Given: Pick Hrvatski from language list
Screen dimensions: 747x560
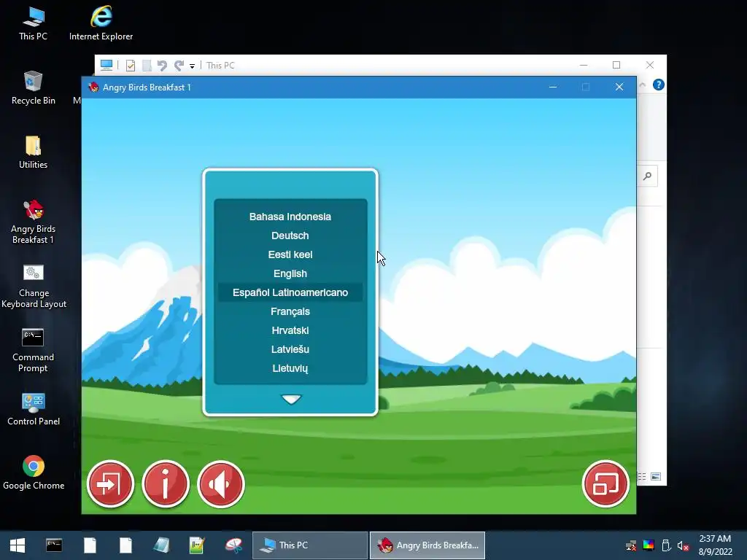Looking at the screenshot, I should [290, 330].
